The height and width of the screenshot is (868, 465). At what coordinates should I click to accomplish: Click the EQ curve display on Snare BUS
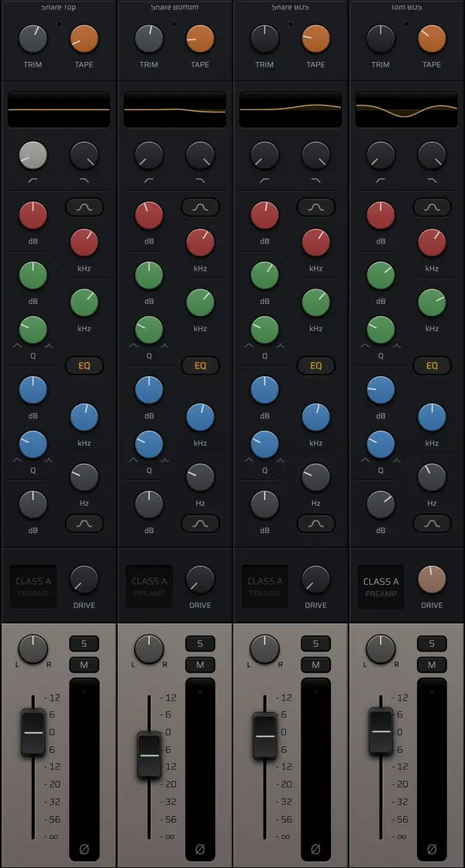pyautogui.click(x=291, y=109)
